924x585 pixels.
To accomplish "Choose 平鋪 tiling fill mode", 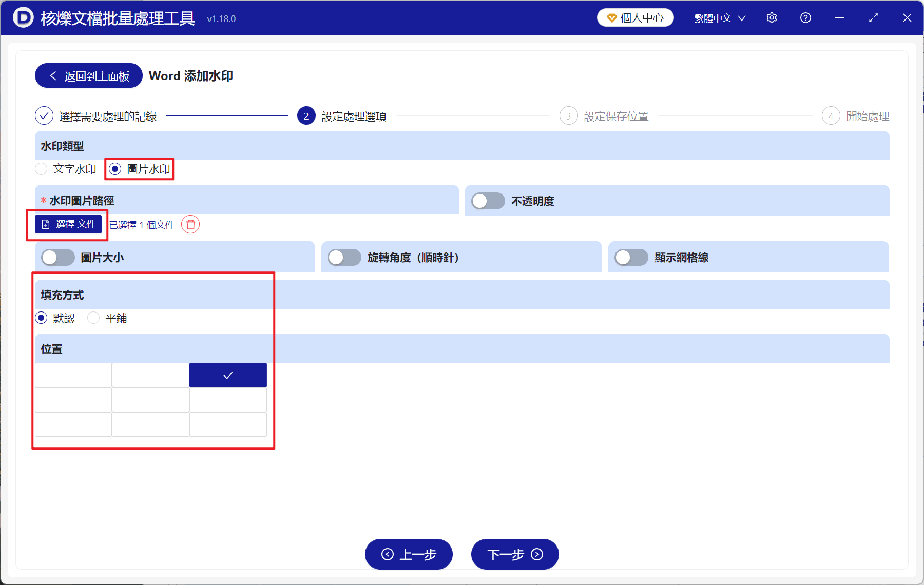I will [93, 318].
